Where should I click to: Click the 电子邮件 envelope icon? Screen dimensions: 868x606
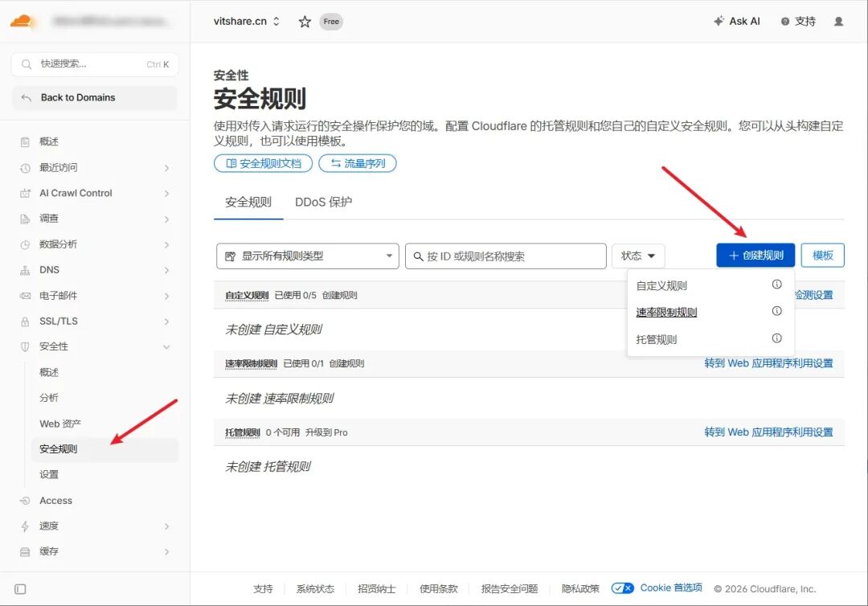[25, 296]
